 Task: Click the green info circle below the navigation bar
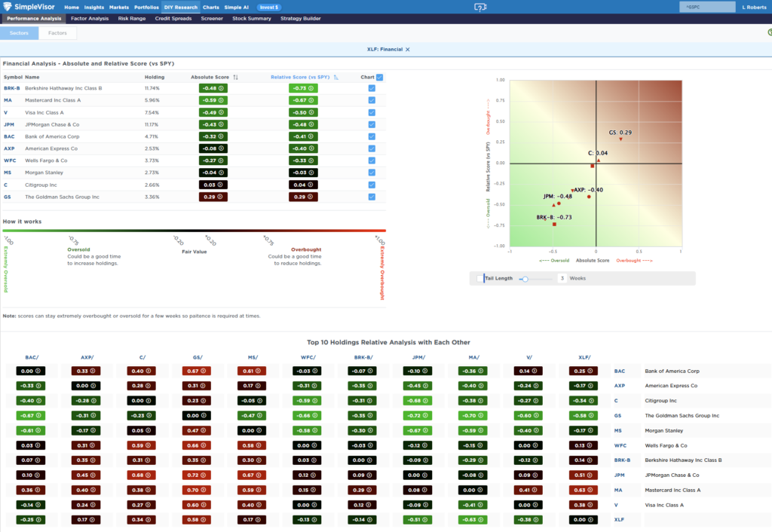pyautogui.click(x=768, y=33)
